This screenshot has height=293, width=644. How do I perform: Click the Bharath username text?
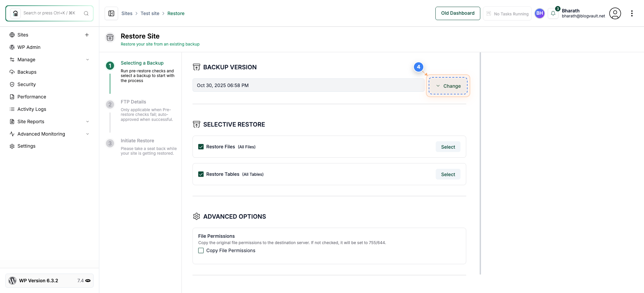click(x=571, y=11)
